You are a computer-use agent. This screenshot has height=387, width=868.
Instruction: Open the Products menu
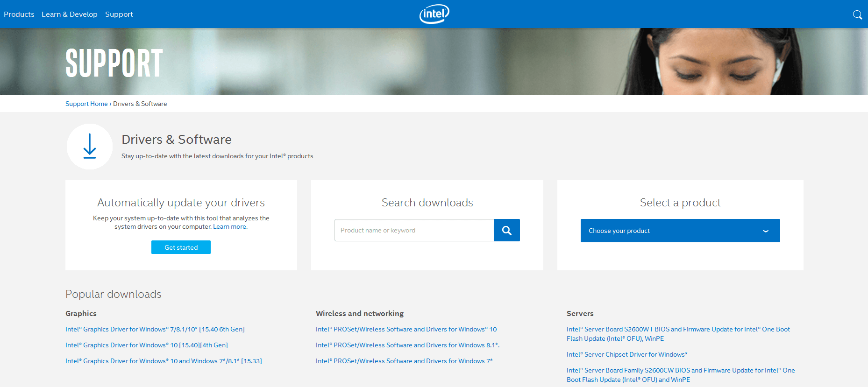[19, 14]
